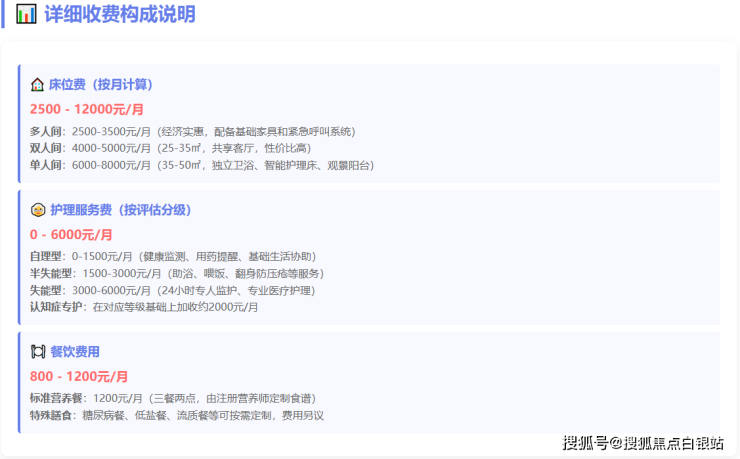Select the 详细收费构成说明 heading
The width and height of the screenshot is (740, 459).
120,14
